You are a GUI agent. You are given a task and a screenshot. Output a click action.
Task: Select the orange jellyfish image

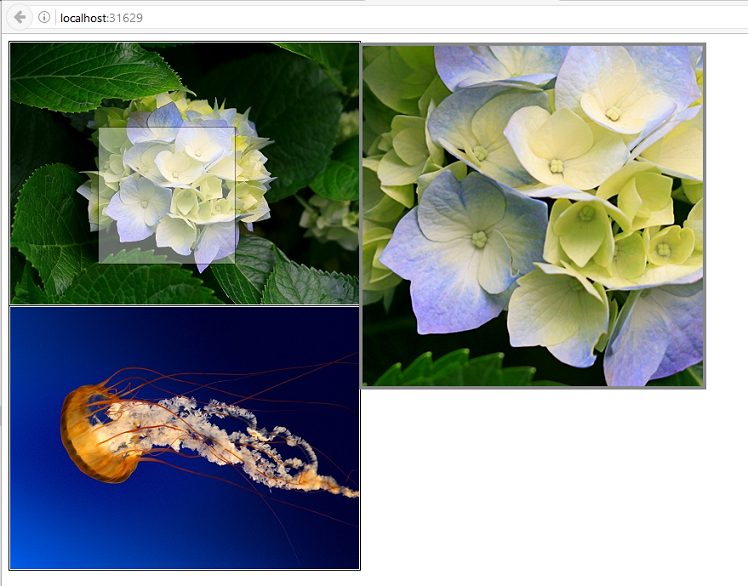(x=185, y=438)
